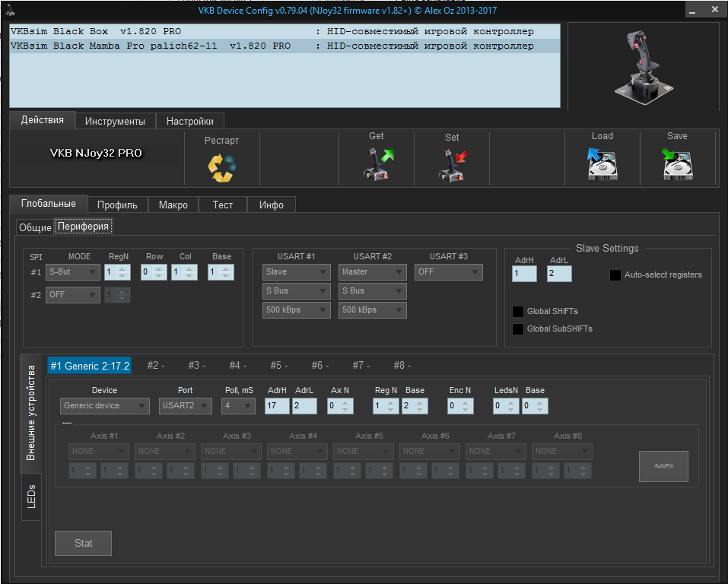
Task: Open the Профиль tab
Action: (117, 205)
